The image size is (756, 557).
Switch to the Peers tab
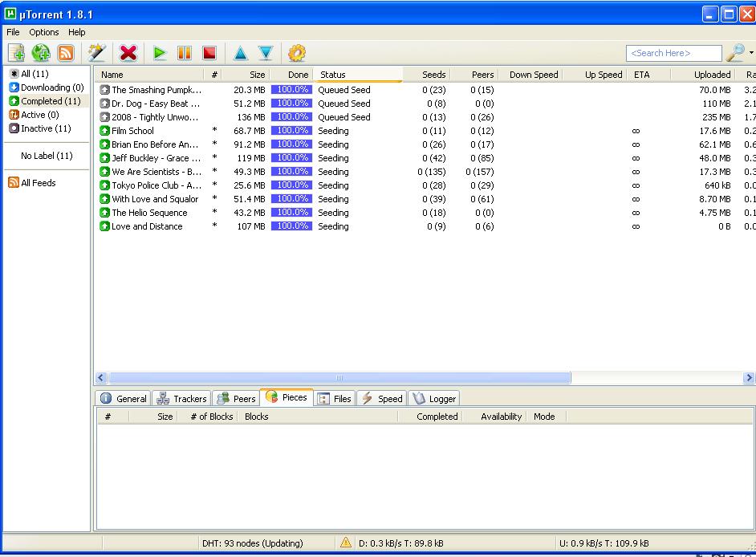236,398
